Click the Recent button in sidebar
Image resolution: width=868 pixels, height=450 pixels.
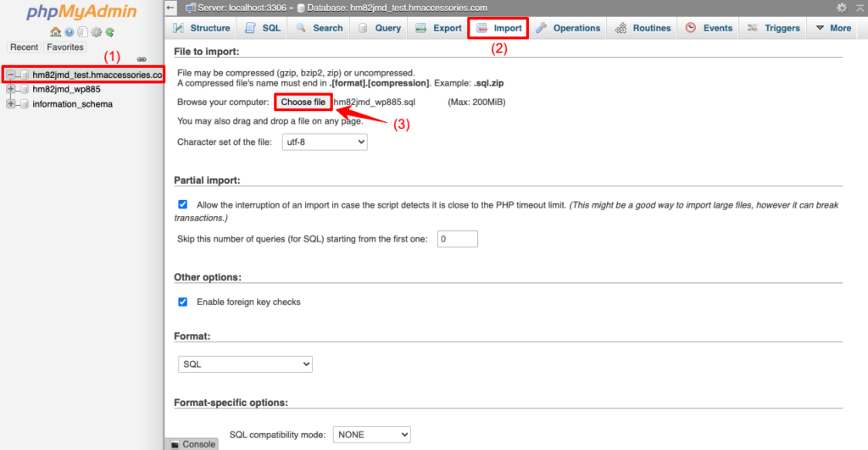coord(24,47)
